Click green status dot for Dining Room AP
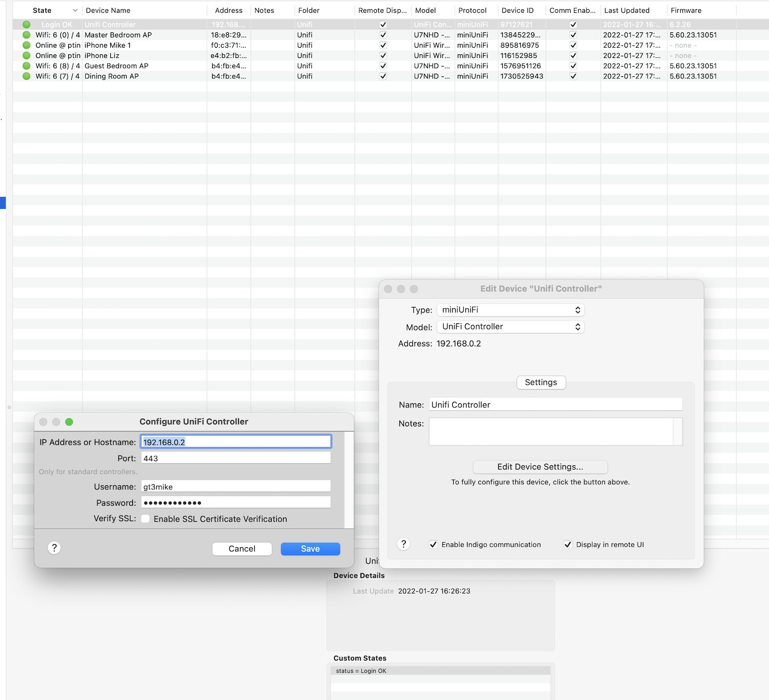The image size is (769, 700). coord(27,76)
